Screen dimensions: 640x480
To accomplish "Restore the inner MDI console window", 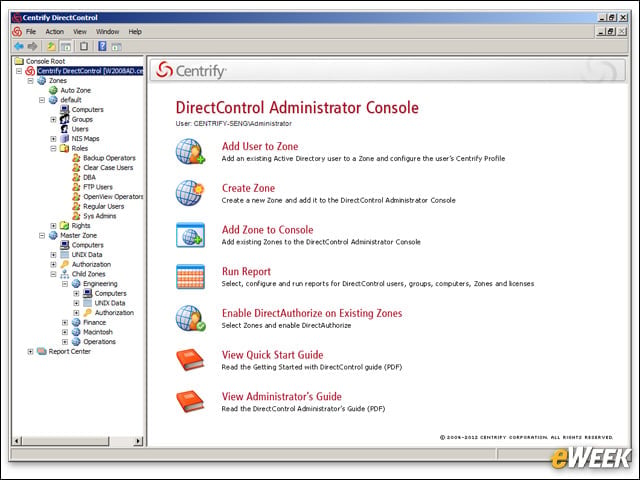I will point(611,31).
